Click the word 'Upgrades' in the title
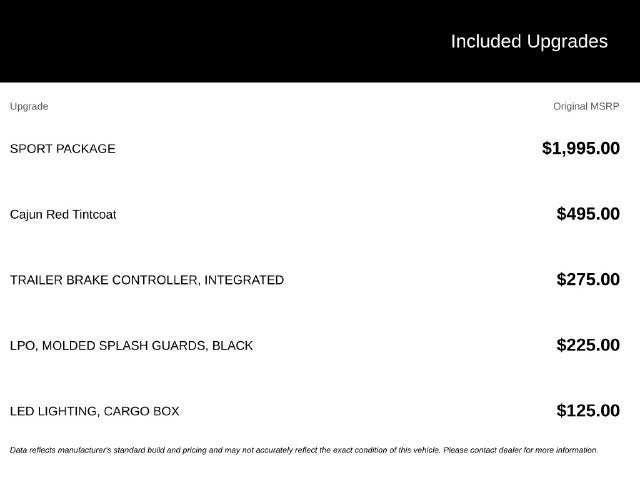Viewport: 640px width, 480px height. [567, 42]
